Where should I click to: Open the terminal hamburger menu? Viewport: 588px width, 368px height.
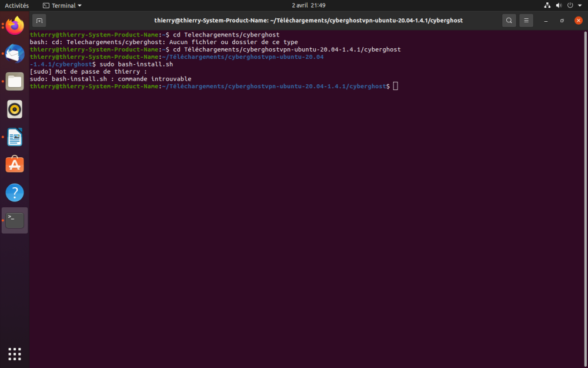point(526,21)
